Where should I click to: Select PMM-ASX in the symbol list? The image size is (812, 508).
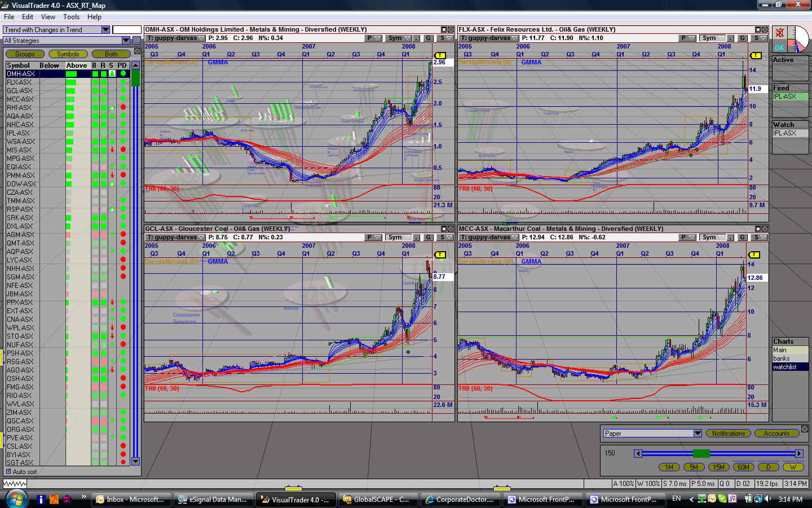[x=21, y=176]
